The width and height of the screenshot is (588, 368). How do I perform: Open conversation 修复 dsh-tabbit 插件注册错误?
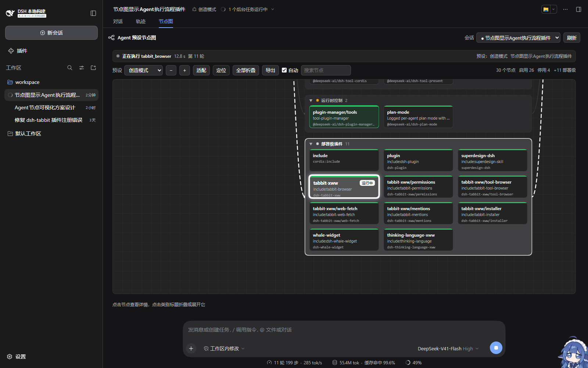tap(51, 120)
